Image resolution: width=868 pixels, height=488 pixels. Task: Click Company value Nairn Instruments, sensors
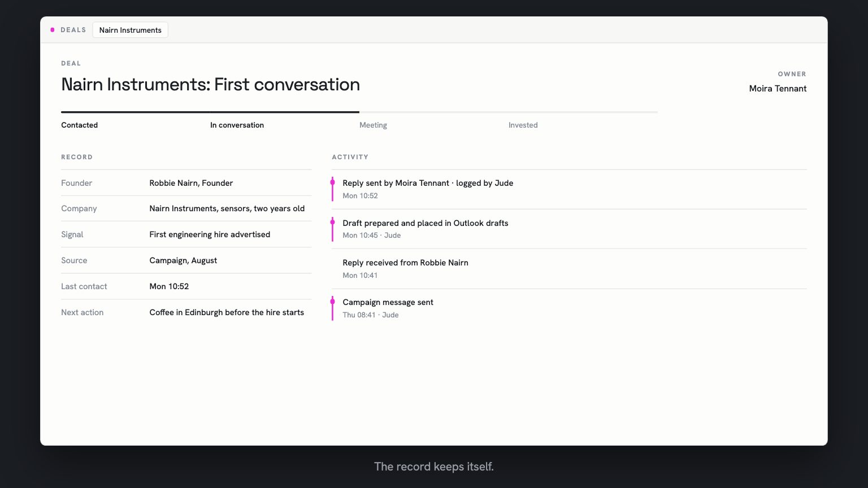click(227, 208)
